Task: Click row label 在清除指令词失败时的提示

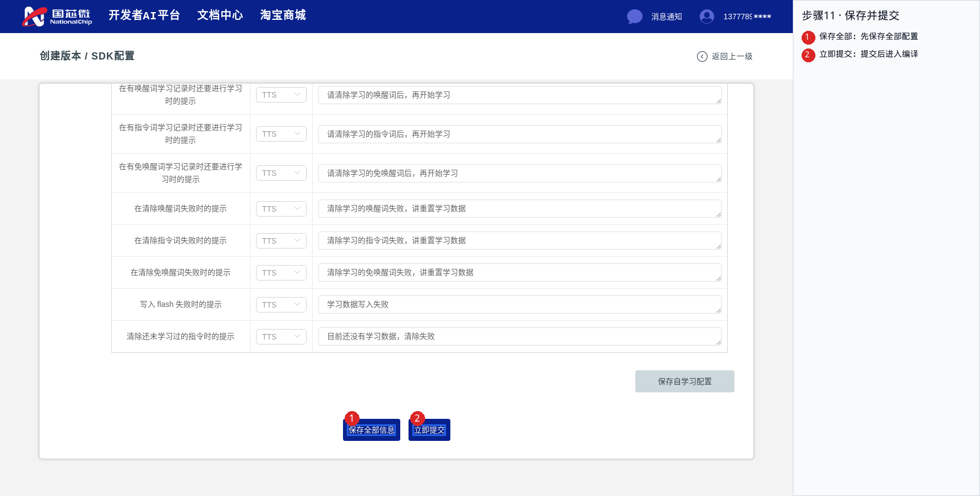Action: 181,240
